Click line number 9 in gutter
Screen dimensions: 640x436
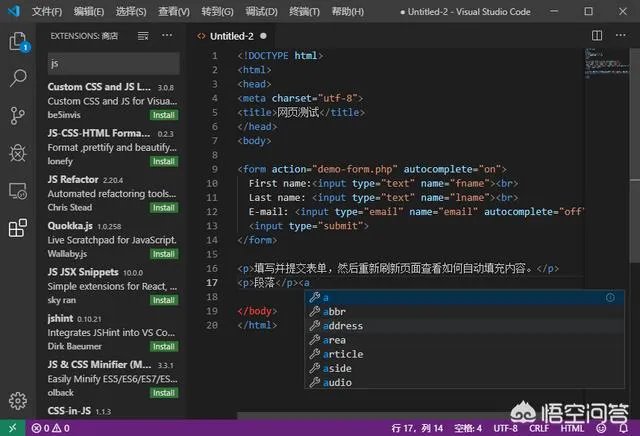coord(215,169)
